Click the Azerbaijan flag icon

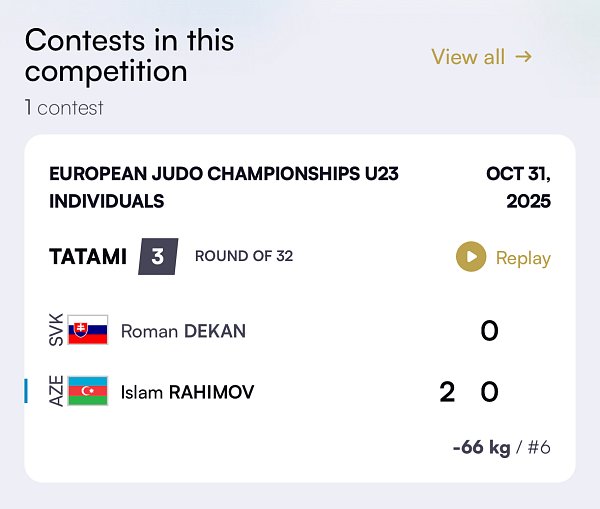tap(88, 391)
